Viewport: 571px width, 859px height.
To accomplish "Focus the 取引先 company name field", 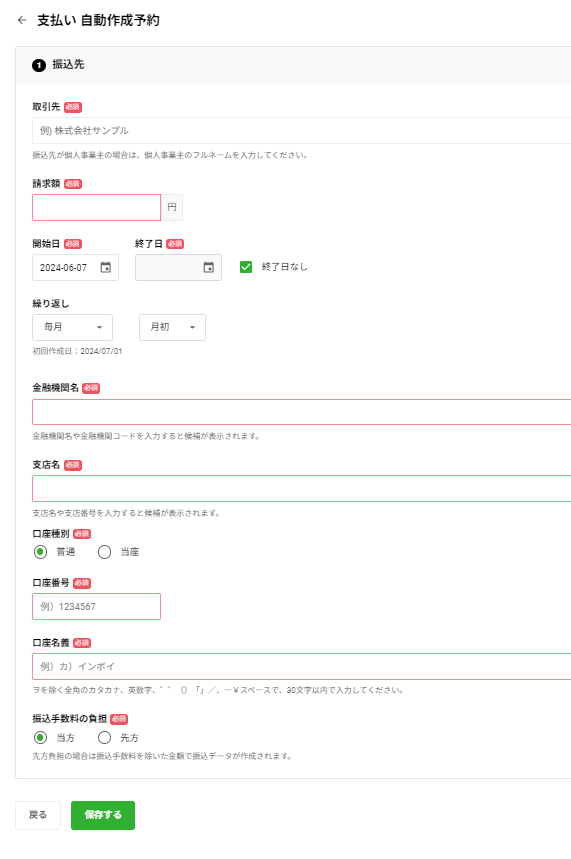I will pos(301,130).
